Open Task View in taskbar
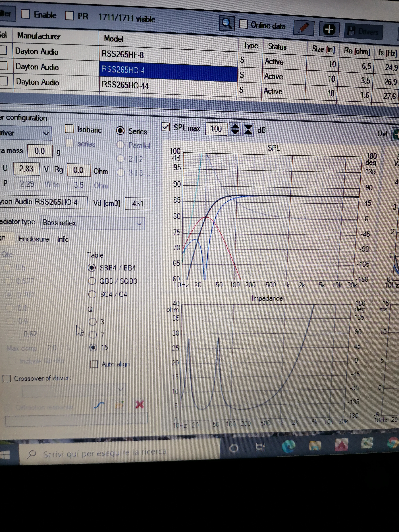The width and height of the screenshot is (399, 532). [260, 447]
